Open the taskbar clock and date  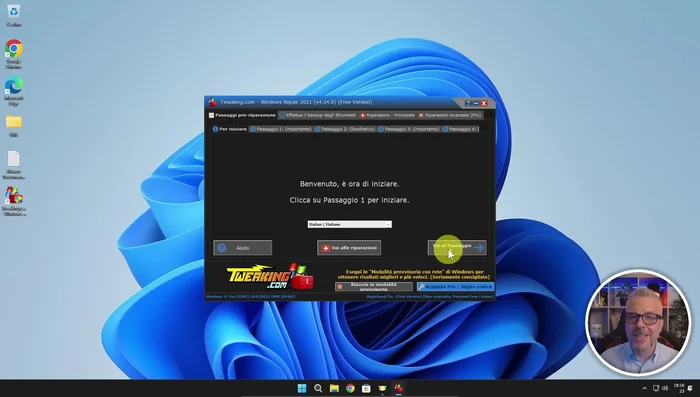tap(679, 388)
